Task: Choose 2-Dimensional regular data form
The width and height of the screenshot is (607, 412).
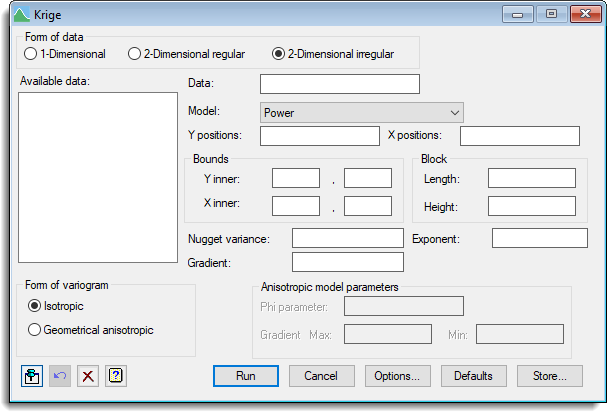Action: tap(135, 54)
